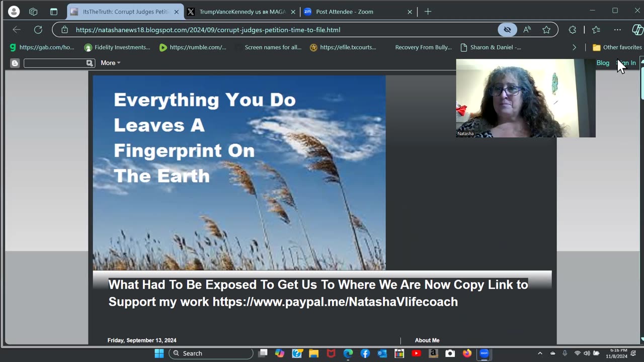
Task: Open Microsoft Edge from the taskbar
Action: tap(348, 353)
